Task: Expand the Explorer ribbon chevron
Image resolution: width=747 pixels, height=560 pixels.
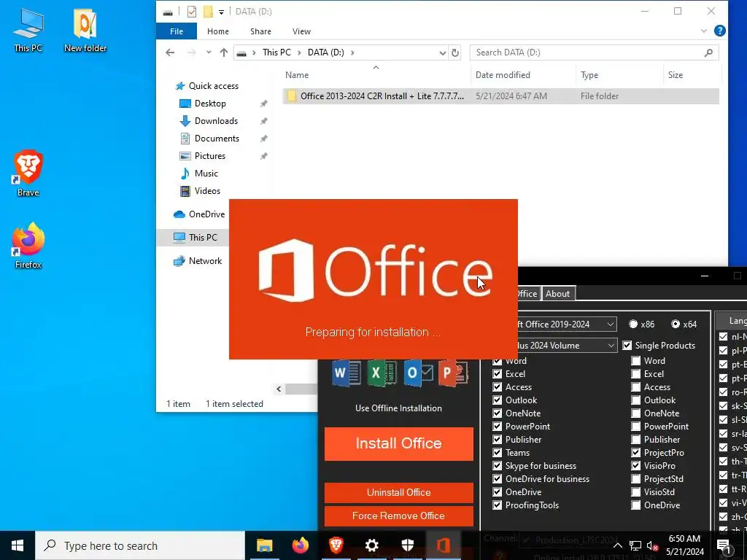Action: click(x=704, y=31)
